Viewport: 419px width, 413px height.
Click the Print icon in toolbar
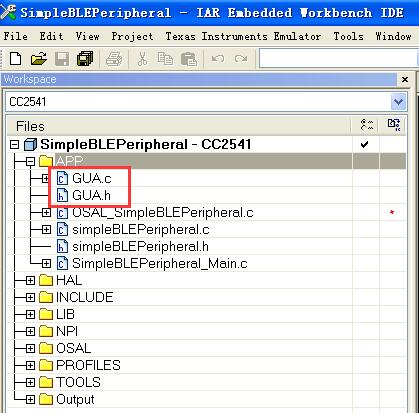(114, 59)
